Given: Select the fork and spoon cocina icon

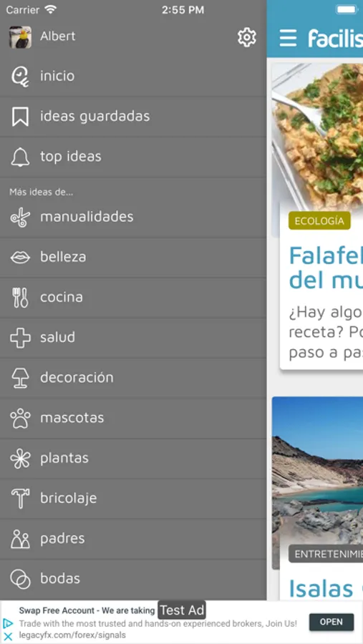Looking at the screenshot, I should pyautogui.click(x=20, y=298).
